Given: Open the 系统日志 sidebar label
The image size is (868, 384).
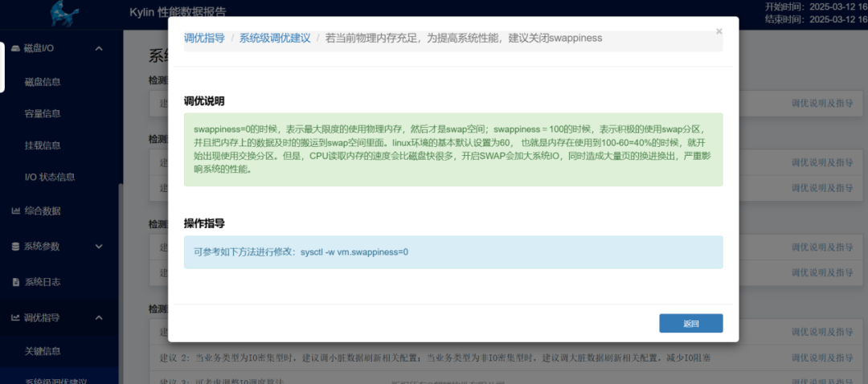Looking at the screenshot, I should click(43, 282).
